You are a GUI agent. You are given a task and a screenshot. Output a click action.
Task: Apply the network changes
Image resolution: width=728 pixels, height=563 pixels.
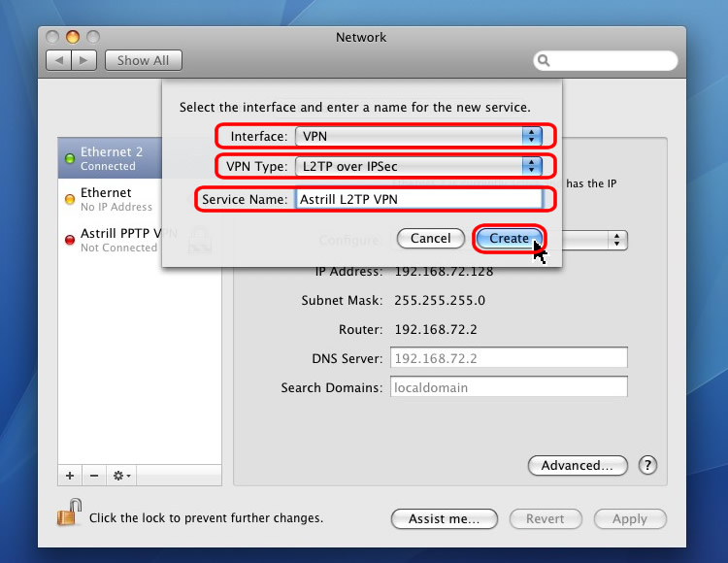(630, 519)
